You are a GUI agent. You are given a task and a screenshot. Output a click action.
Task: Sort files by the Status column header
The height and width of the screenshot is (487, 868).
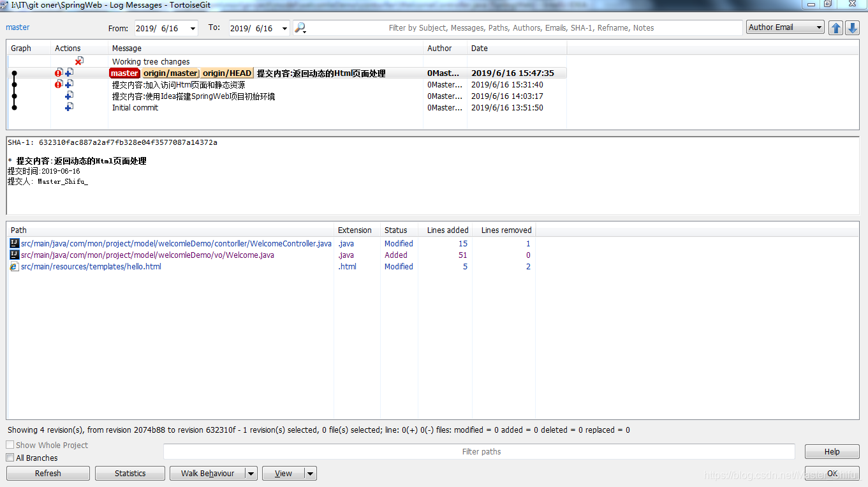click(399, 230)
